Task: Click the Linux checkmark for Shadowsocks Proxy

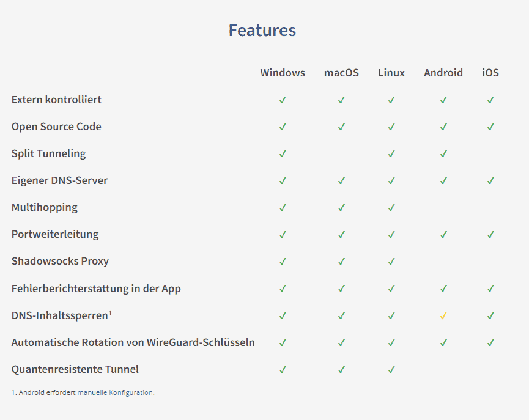Action: [391, 262]
